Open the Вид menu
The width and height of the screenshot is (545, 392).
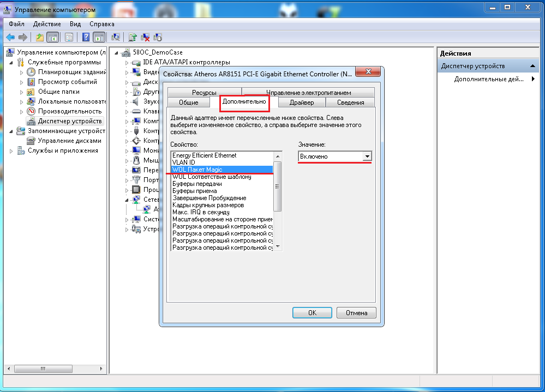click(x=75, y=24)
